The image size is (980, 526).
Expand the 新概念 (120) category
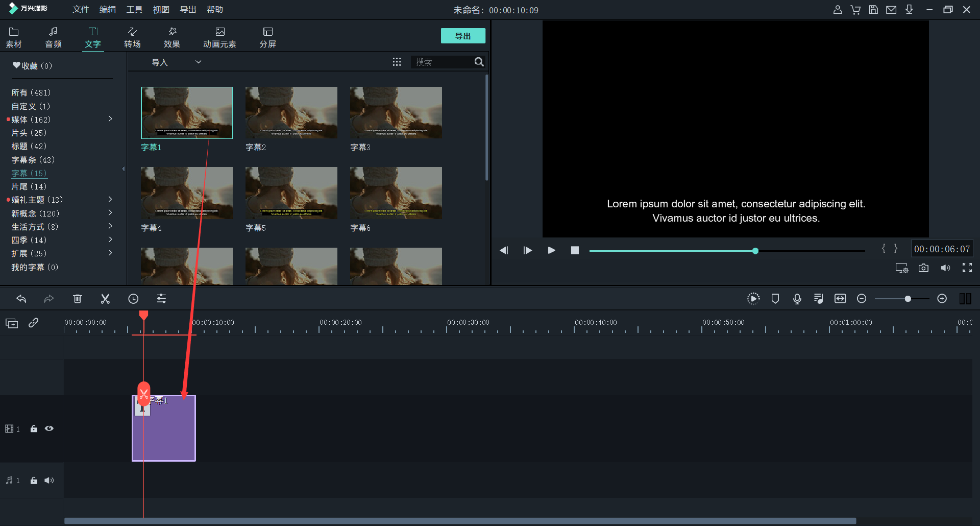pyautogui.click(x=110, y=213)
